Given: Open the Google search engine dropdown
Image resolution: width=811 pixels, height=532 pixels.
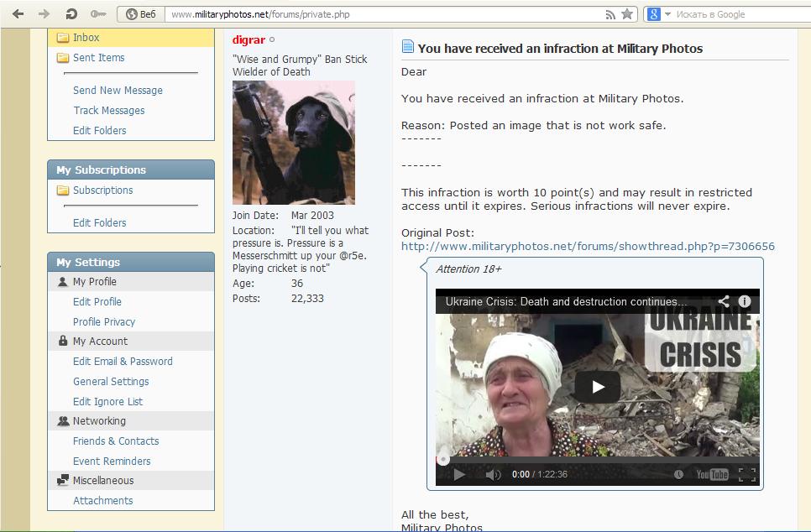Looking at the screenshot, I should tap(667, 14).
